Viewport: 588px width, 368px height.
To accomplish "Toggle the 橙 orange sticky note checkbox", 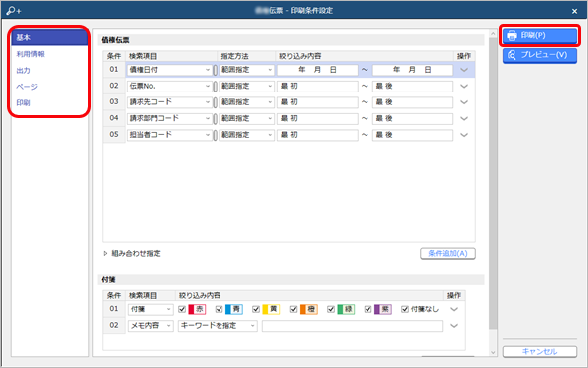I will (294, 309).
